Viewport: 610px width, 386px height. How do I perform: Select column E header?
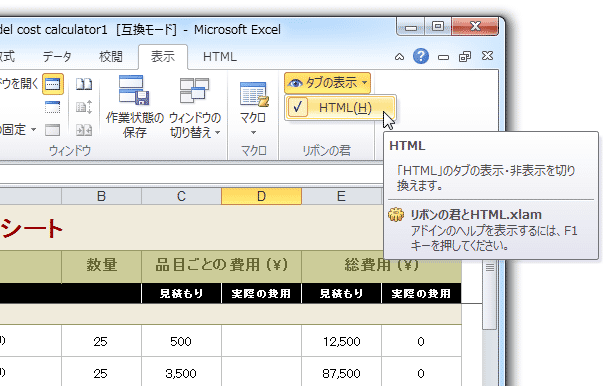[341, 196]
